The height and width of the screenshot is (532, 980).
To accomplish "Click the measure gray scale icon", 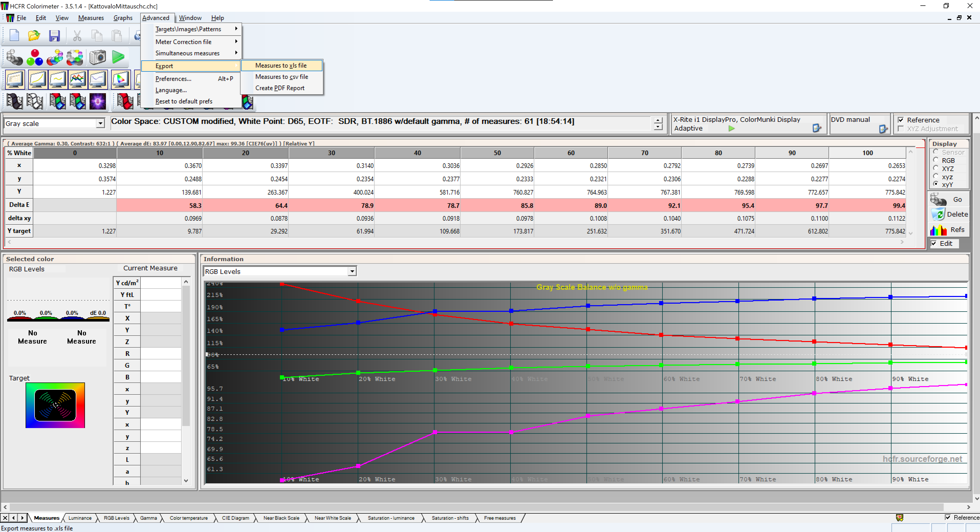I will pyautogui.click(x=14, y=57).
